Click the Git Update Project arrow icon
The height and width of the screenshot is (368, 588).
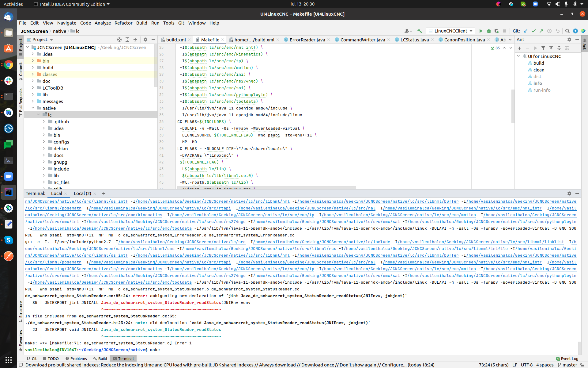(x=526, y=31)
